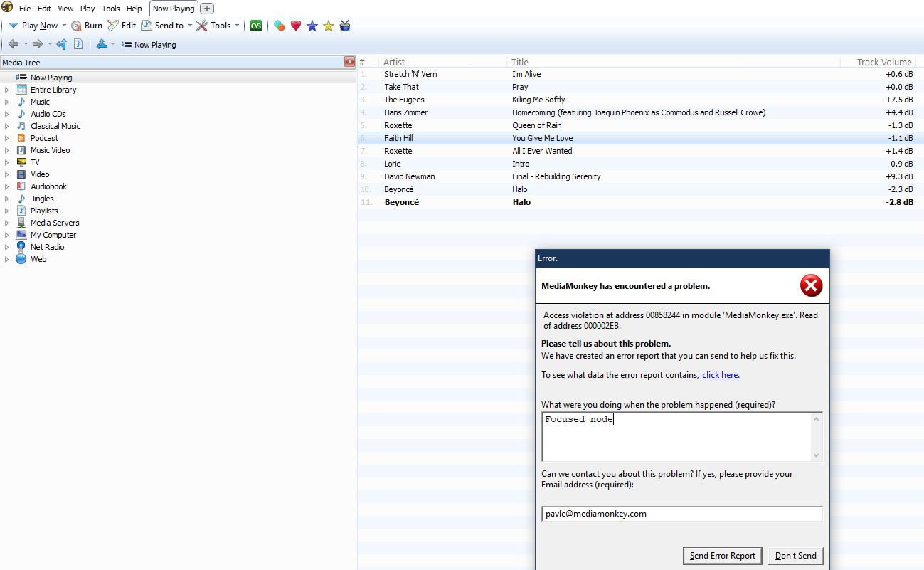
Task: Click the Don't Send button
Action: tap(796, 556)
